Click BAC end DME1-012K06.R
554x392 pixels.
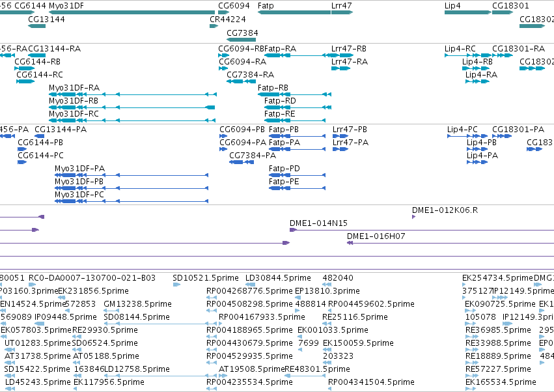coord(414,217)
